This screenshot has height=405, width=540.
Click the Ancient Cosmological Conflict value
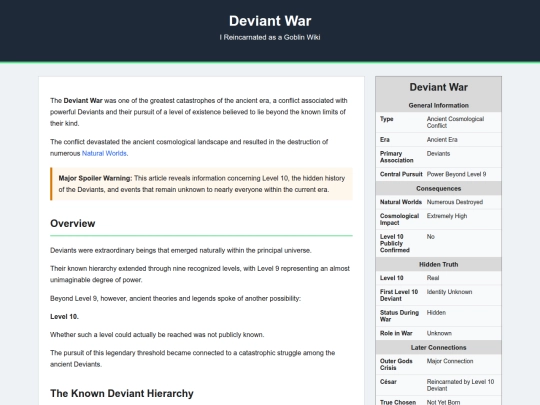[x=455, y=122]
